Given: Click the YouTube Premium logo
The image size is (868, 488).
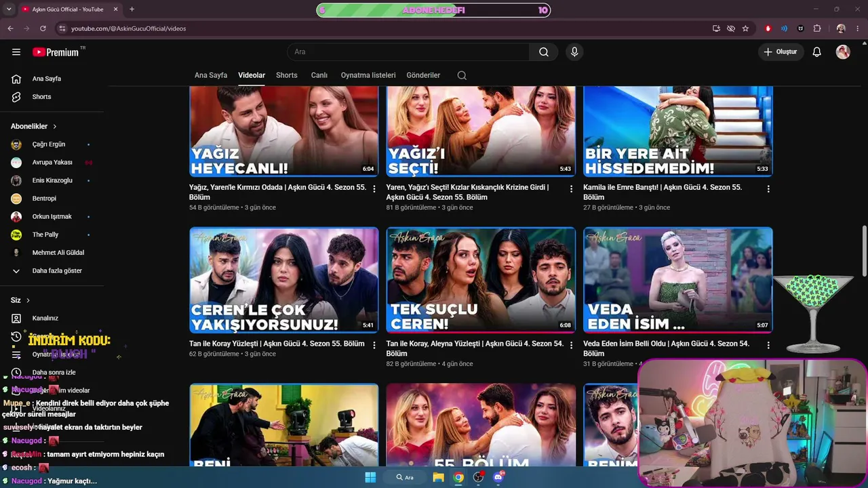Looking at the screenshot, I should pyautogui.click(x=56, y=52).
